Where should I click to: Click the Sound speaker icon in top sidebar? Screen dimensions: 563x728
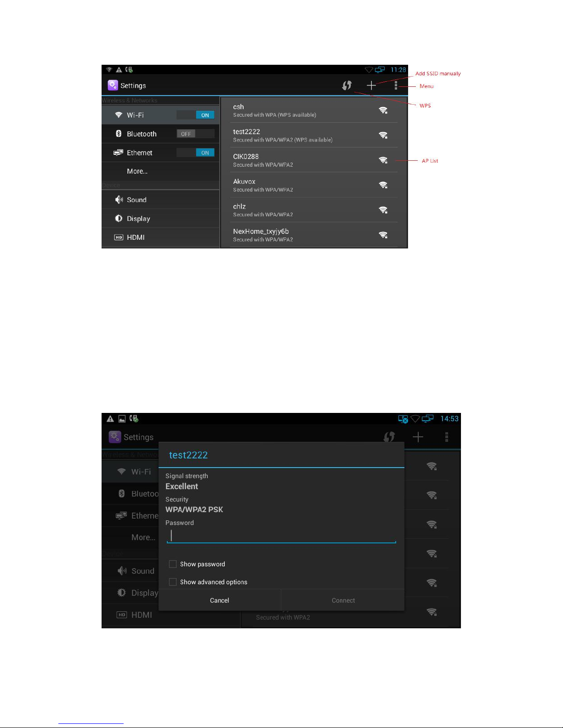coord(119,200)
